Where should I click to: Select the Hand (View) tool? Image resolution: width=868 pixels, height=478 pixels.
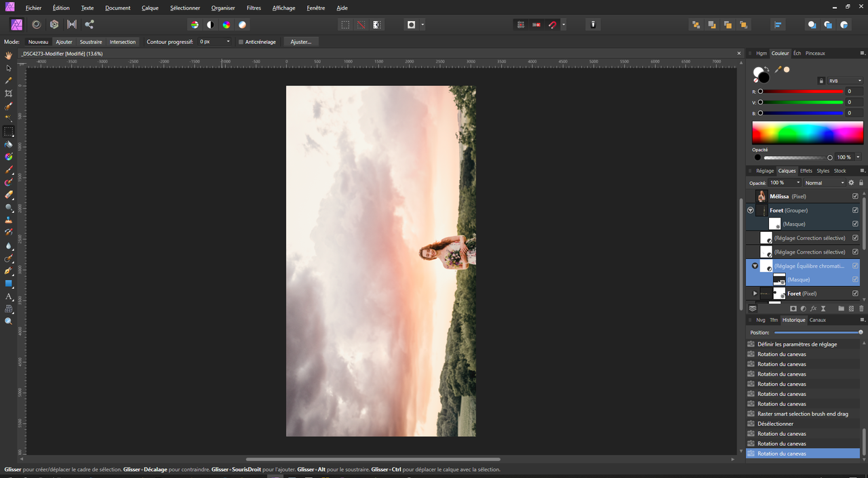[9, 56]
